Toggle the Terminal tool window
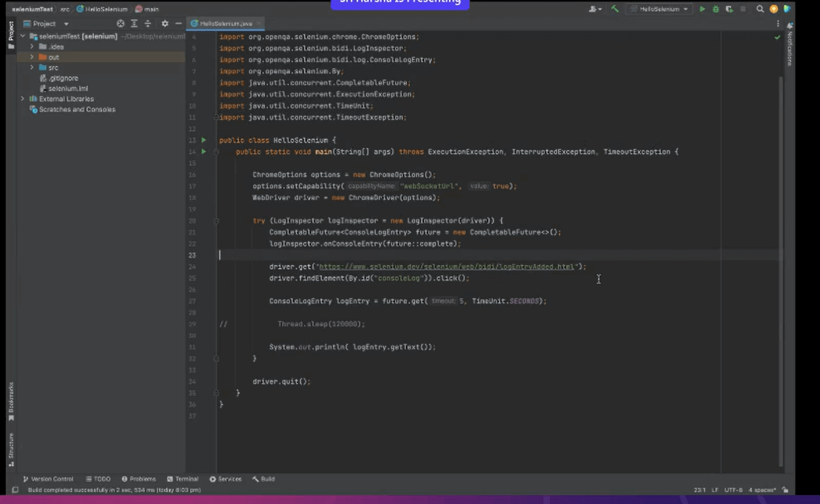This screenshot has height=504, width=820. point(183,479)
